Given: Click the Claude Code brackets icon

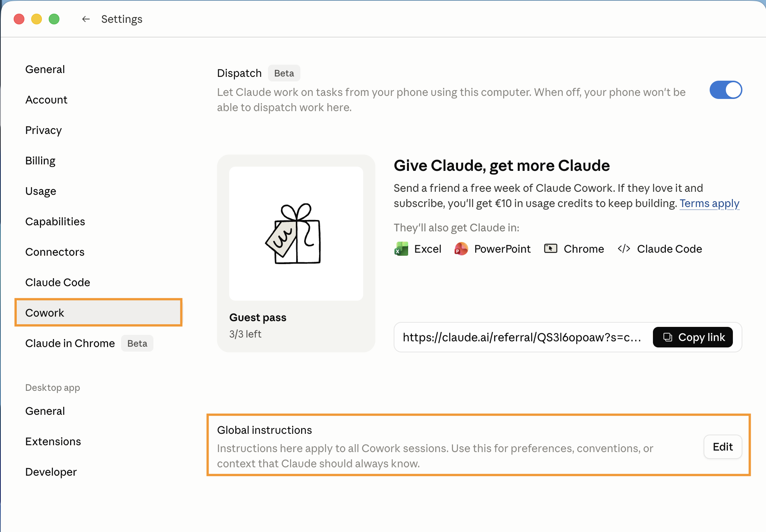Looking at the screenshot, I should coord(624,249).
